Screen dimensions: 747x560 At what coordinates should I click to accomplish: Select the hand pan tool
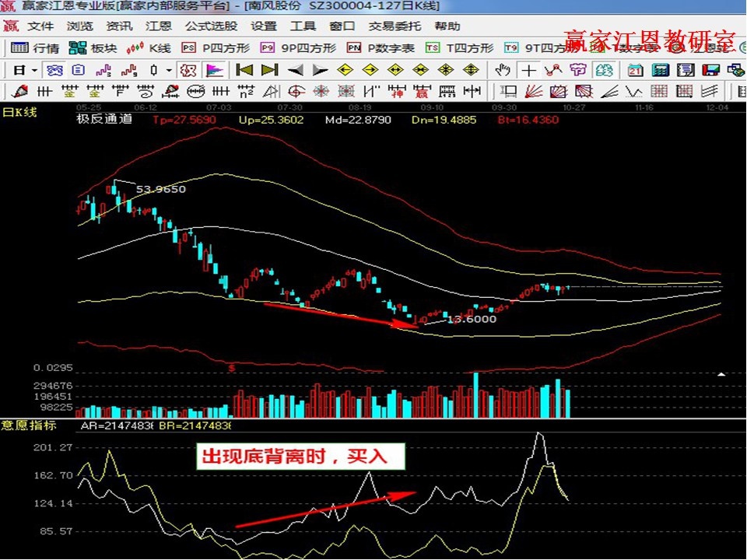pyautogui.click(x=504, y=70)
